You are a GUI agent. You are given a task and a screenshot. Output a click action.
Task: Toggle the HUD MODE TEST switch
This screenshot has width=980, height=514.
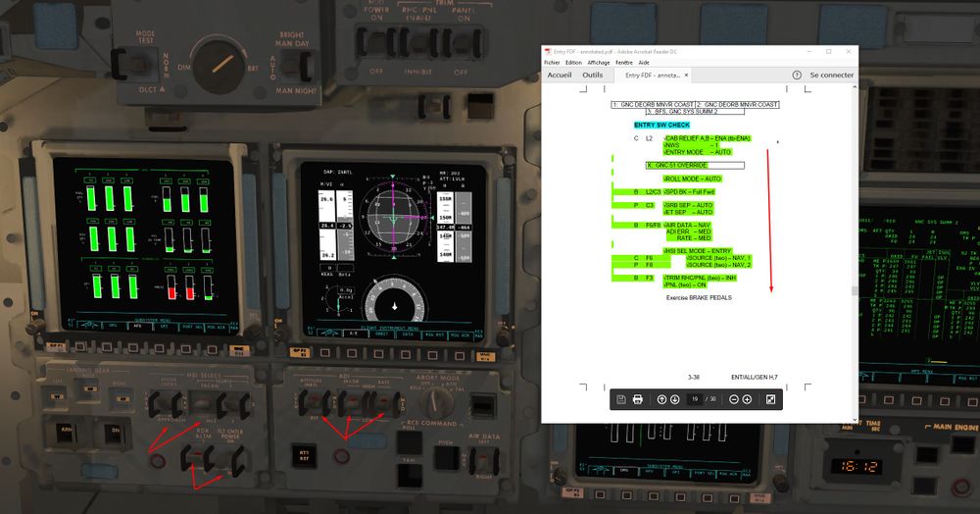click(x=135, y=63)
